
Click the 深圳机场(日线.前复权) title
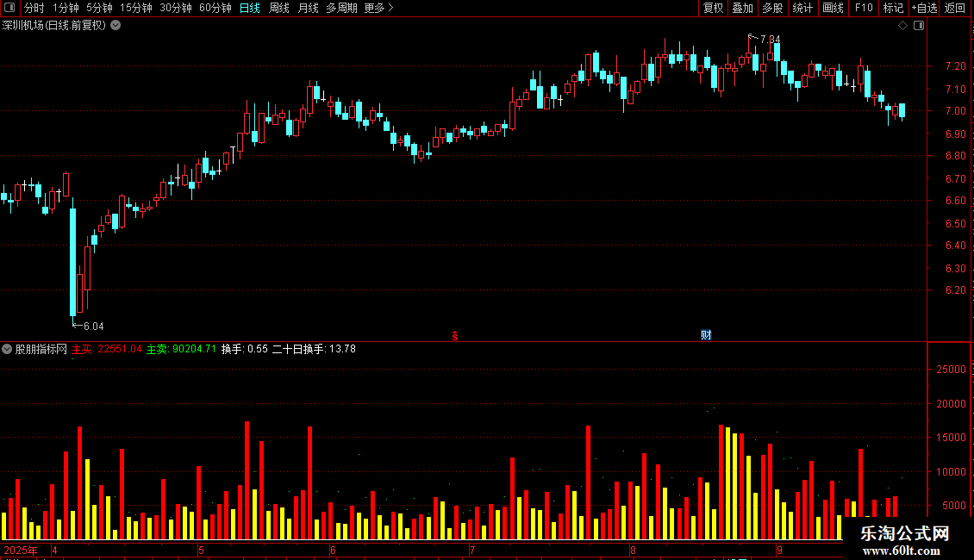click(54, 26)
